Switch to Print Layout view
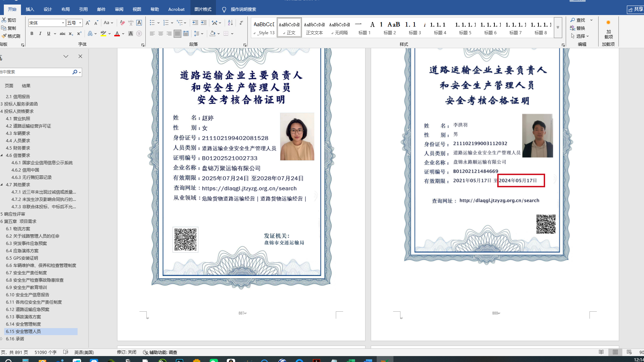 point(615,352)
